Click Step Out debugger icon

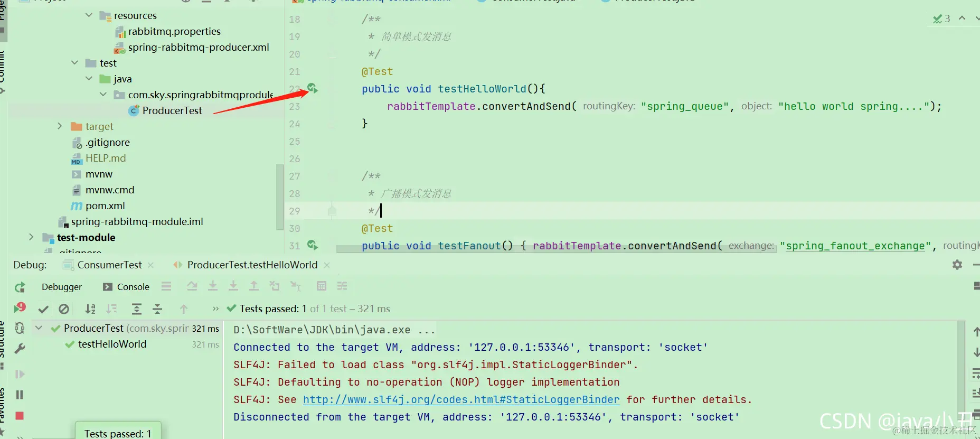(x=254, y=286)
